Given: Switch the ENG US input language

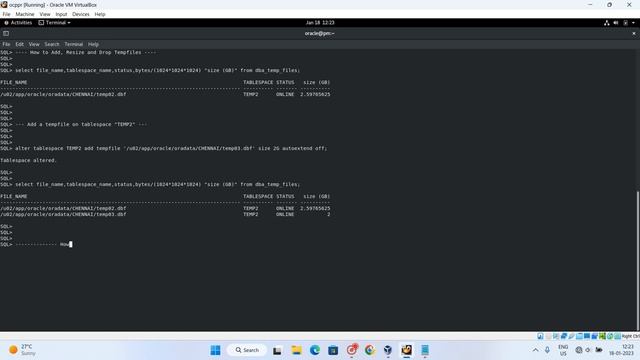Looking at the screenshot, I should [x=563, y=350].
